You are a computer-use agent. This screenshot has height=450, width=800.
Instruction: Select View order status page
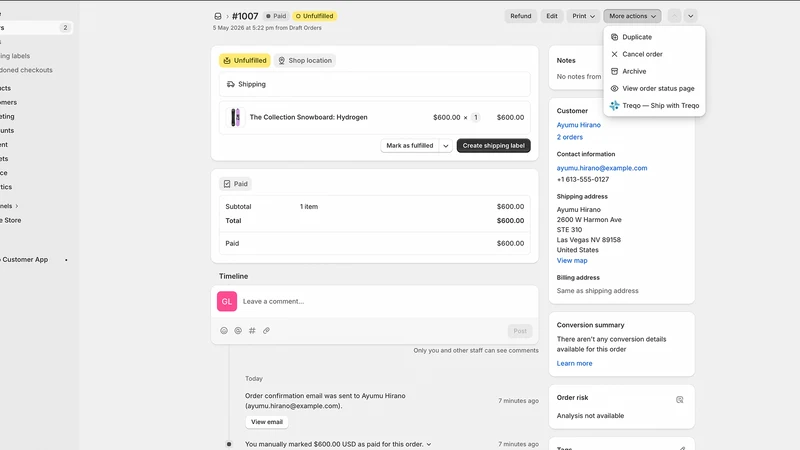(x=654, y=88)
